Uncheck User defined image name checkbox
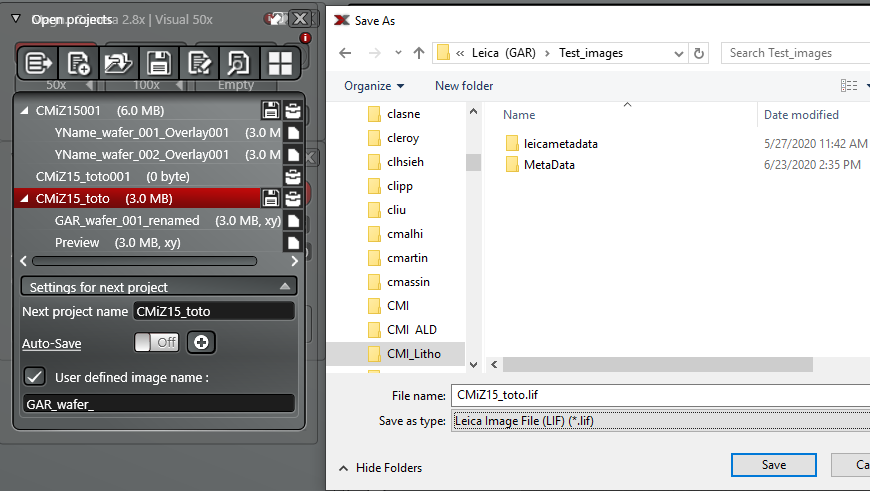This screenshot has width=870, height=491. (x=35, y=377)
